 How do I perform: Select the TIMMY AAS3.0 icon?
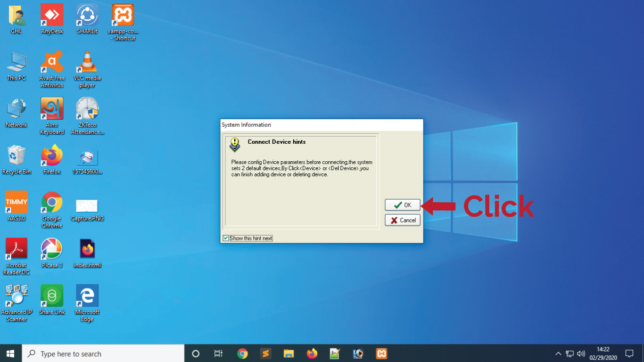click(x=17, y=206)
